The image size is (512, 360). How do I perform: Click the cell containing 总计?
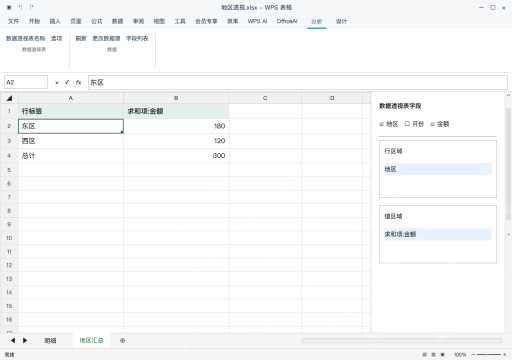point(71,156)
